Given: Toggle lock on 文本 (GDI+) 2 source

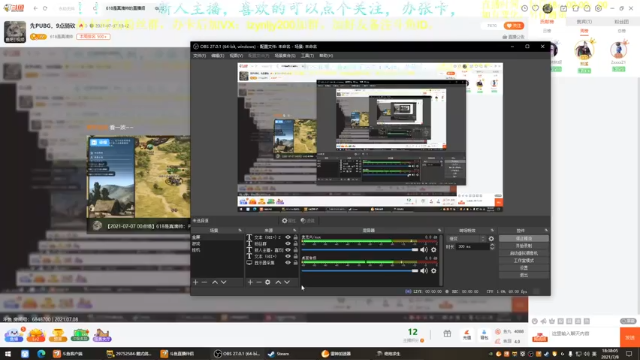Looking at the screenshot, I should point(296,237).
